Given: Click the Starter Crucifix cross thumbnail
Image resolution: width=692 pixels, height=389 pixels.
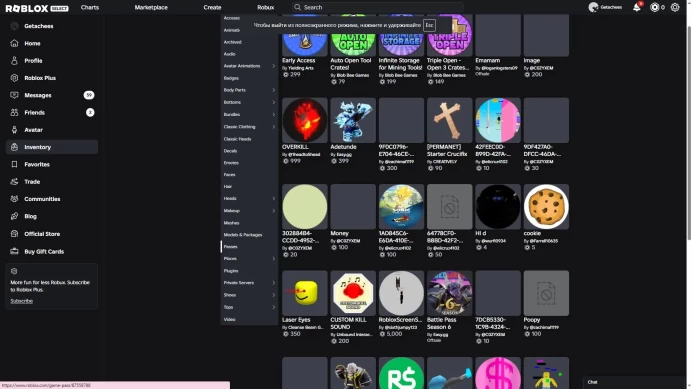Looking at the screenshot, I should pos(449,120).
